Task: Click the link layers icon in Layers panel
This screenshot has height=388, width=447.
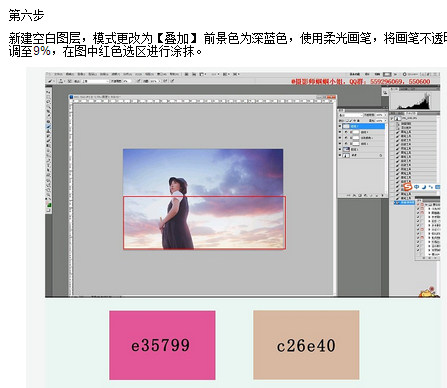Action: pos(349,195)
